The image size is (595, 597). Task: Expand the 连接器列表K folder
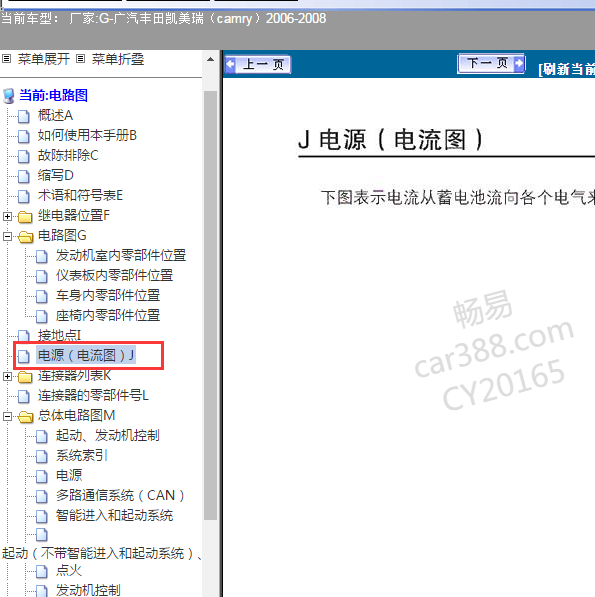click(7, 377)
